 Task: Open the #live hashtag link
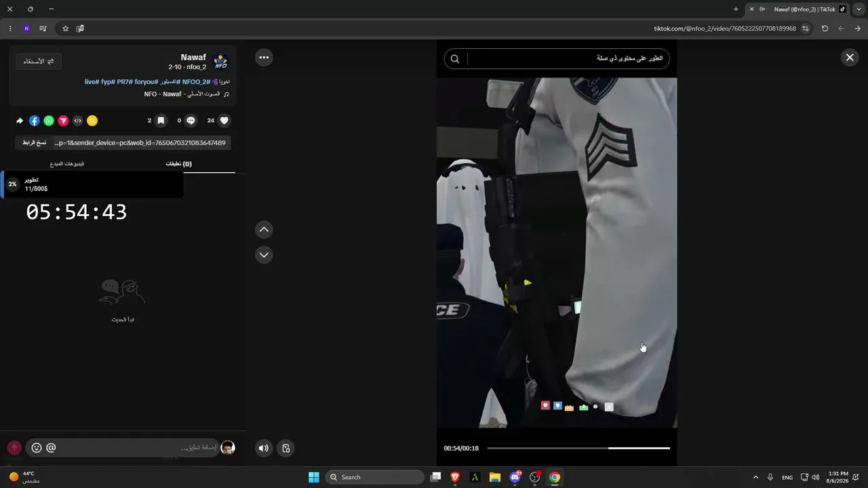click(x=92, y=82)
